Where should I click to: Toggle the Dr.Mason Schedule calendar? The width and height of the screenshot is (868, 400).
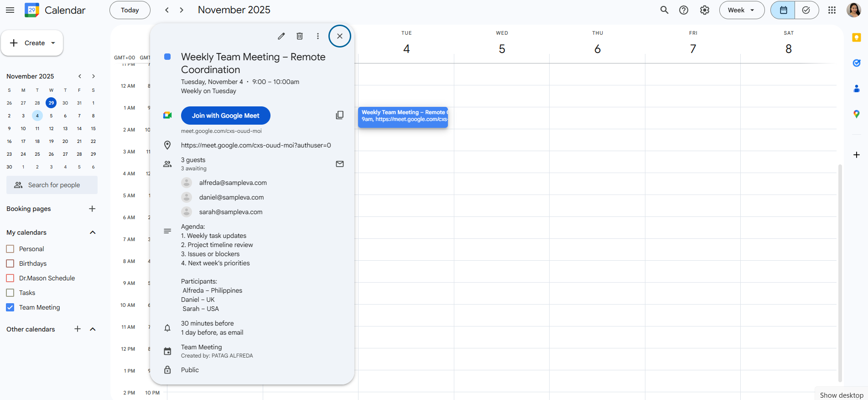pyautogui.click(x=10, y=278)
